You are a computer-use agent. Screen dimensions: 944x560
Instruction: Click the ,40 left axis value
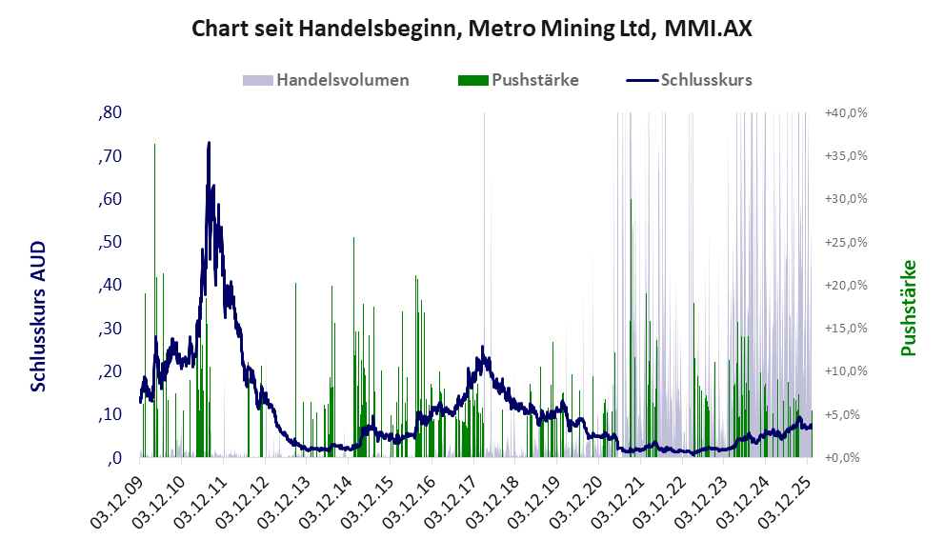[110, 285]
